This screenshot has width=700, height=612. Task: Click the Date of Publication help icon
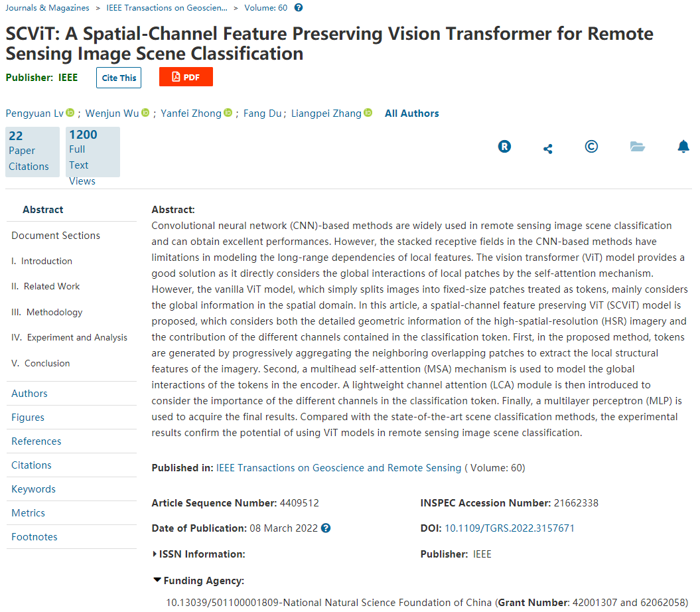pos(326,528)
